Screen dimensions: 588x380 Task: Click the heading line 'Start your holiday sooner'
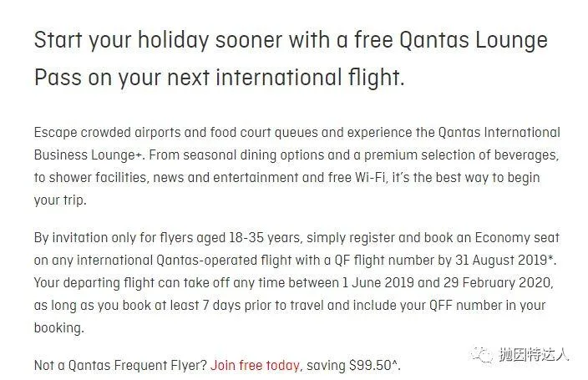pos(291,40)
